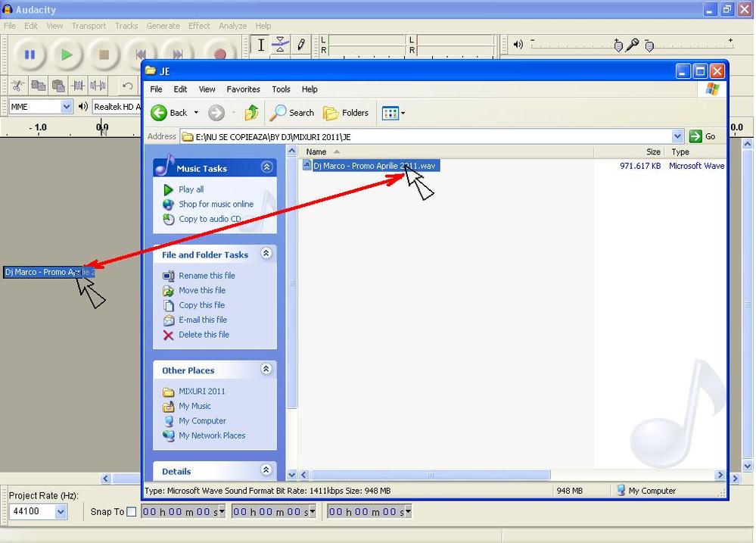Viewport: 756px width, 543px height.
Task: Click the Audacity vertical scrollbar down arrow
Action: [x=748, y=467]
